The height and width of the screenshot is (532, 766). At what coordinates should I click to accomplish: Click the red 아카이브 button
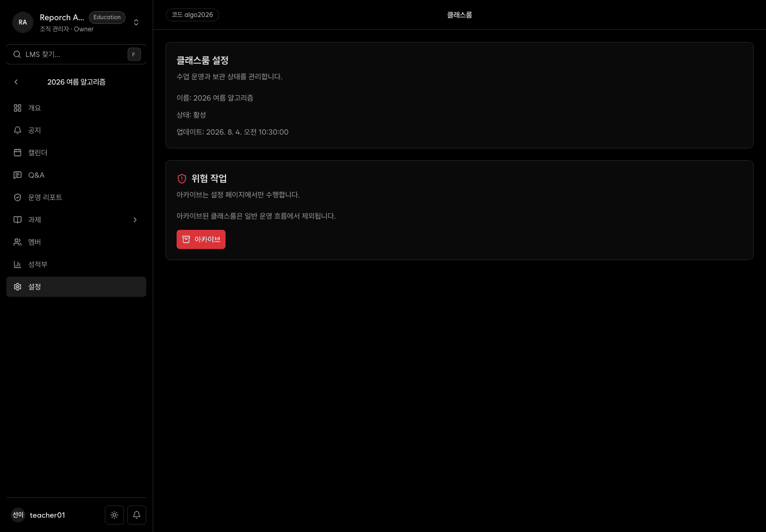click(201, 239)
